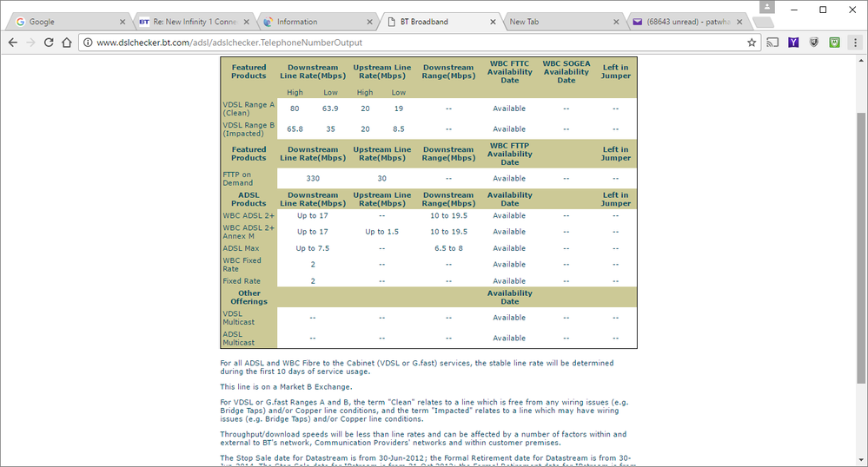
Task: Click the WBC Fixed Rate row label
Action: point(242,265)
